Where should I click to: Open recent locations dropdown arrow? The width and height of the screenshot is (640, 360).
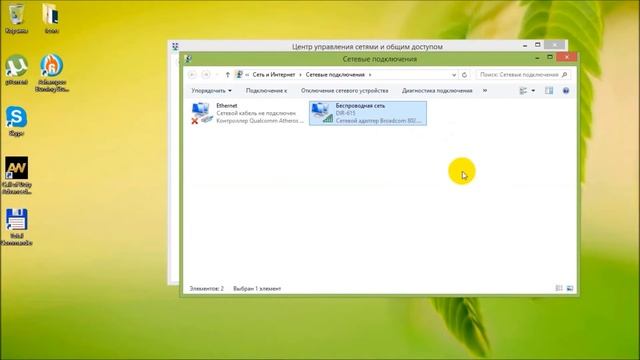pos(217,75)
